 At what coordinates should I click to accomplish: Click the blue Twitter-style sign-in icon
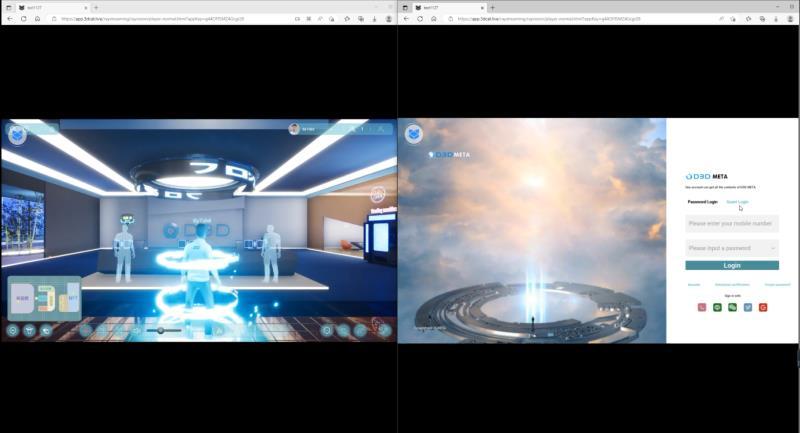(x=747, y=307)
